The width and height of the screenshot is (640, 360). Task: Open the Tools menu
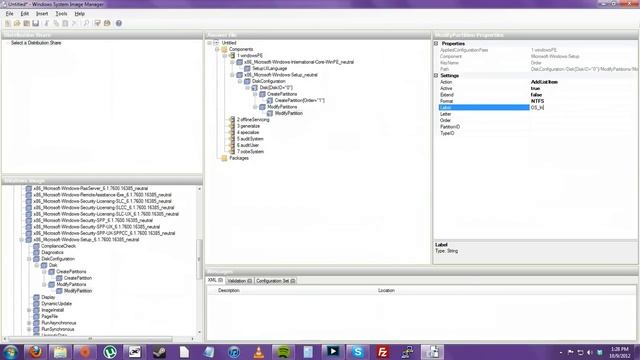pos(61,13)
